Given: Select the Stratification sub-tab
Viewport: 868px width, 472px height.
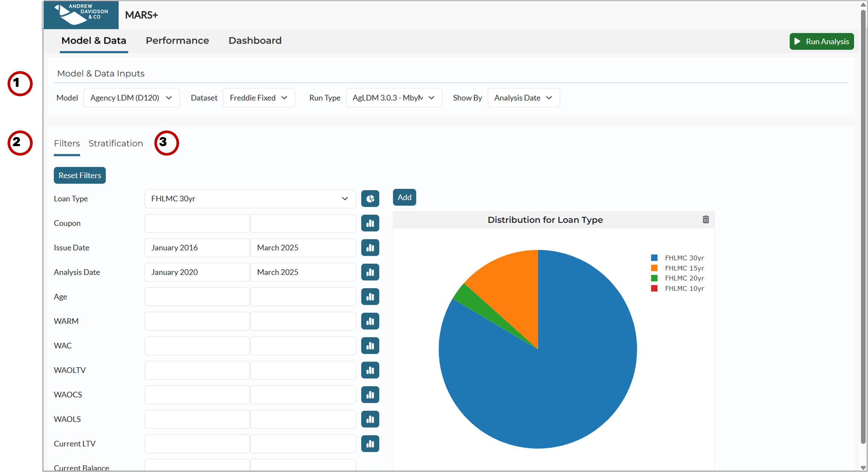Looking at the screenshot, I should (116, 144).
